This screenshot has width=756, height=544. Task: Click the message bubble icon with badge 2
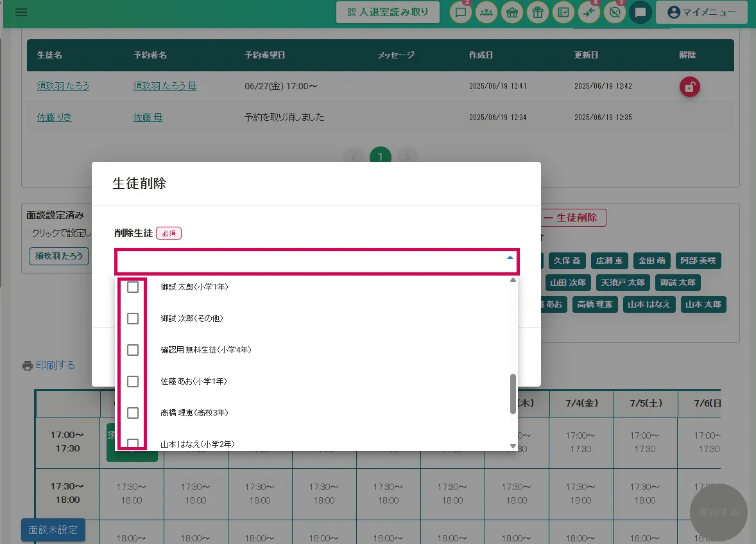tap(460, 12)
